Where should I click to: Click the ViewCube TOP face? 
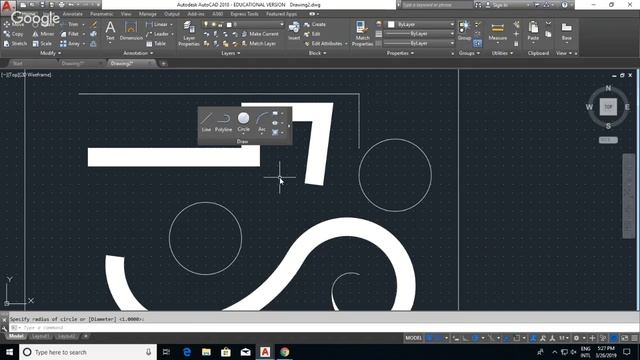tap(608, 107)
